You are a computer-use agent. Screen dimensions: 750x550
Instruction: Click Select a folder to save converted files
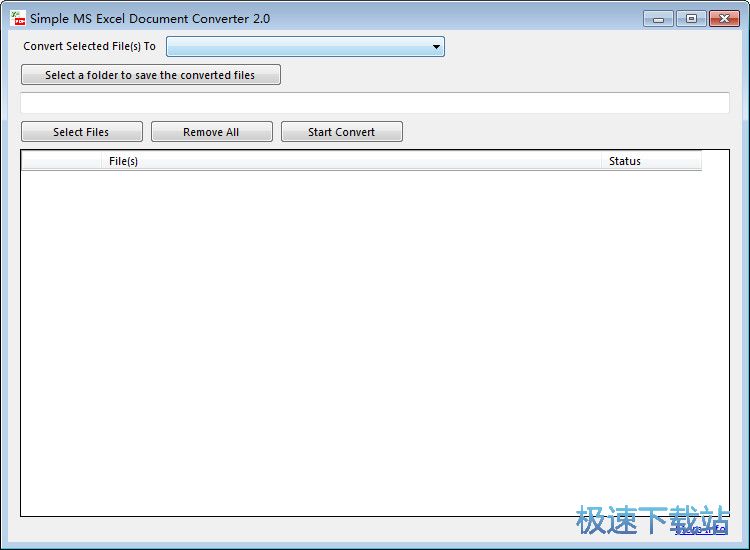click(x=151, y=75)
